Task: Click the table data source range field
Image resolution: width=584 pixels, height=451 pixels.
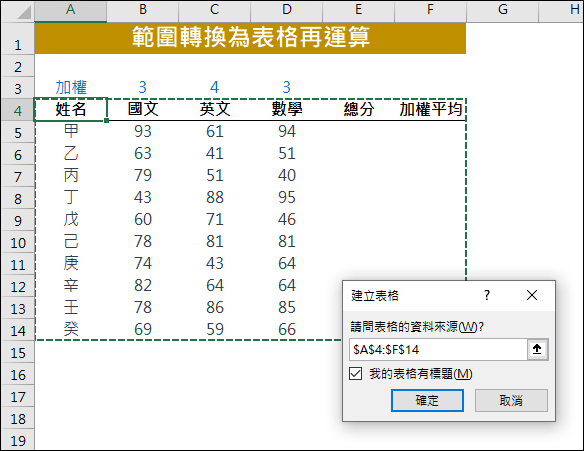Action: tap(438, 349)
